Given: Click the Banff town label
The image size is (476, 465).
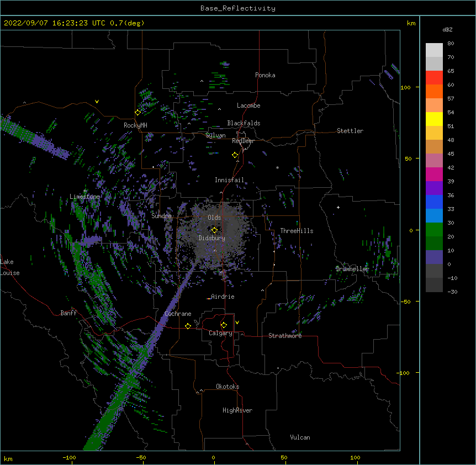Looking at the screenshot, I should click(x=68, y=313).
